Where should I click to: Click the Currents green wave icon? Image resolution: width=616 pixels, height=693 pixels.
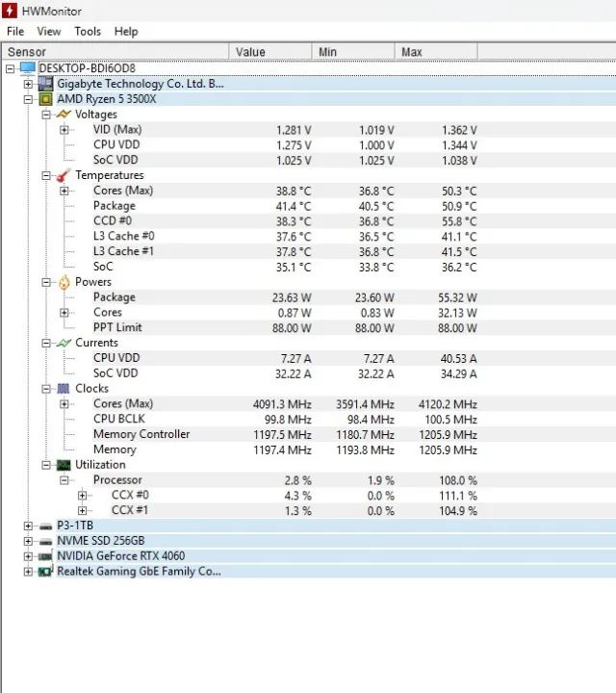(x=64, y=343)
